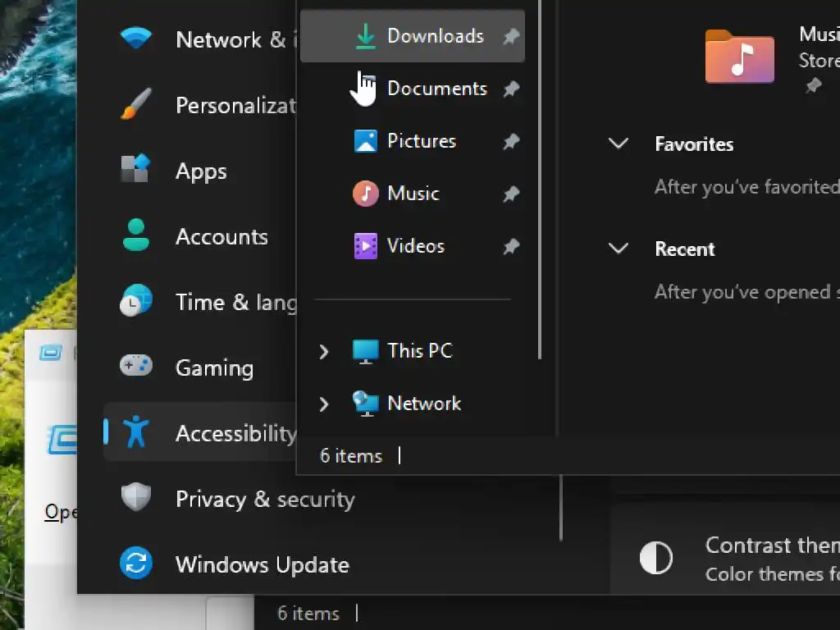Open Apps settings category
The height and width of the screenshot is (630, 840).
coord(201,171)
